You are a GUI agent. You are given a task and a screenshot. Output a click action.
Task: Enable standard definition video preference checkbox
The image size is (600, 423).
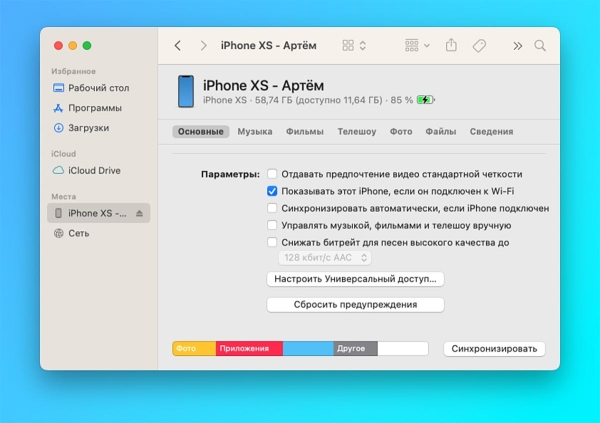click(272, 174)
